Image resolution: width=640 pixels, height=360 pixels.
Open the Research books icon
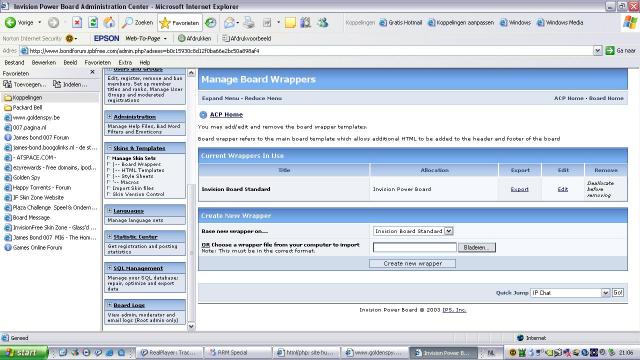[x=306, y=23]
